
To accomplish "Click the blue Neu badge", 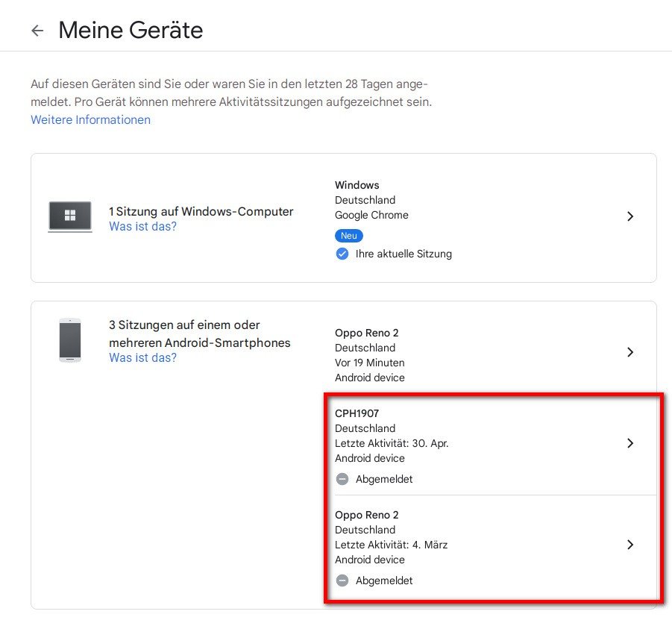I will [x=349, y=236].
